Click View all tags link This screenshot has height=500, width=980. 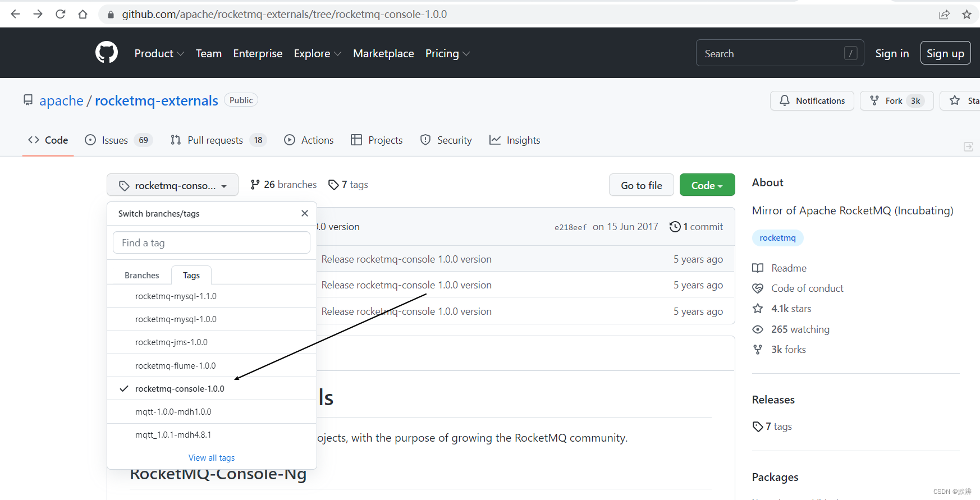click(x=212, y=458)
